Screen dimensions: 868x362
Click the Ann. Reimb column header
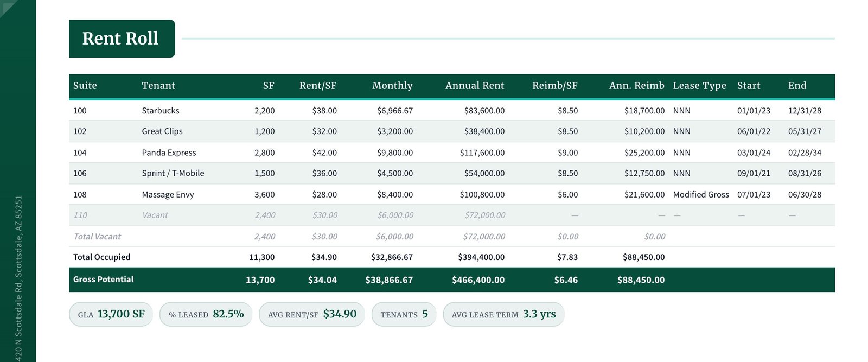click(x=636, y=86)
